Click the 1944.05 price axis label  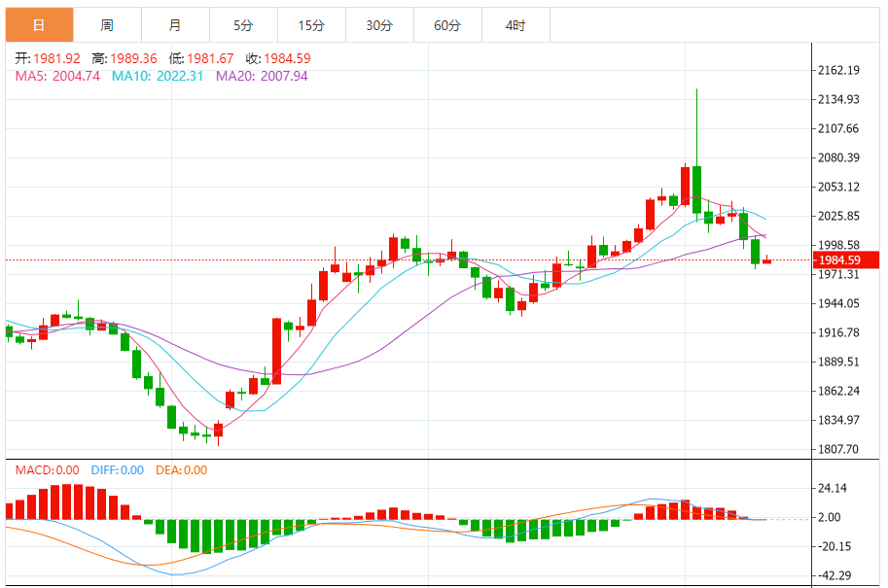click(x=838, y=303)
